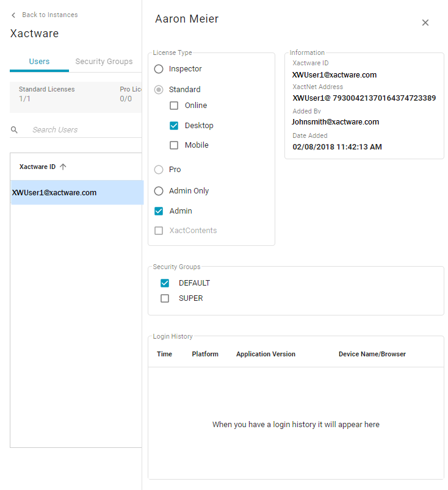Close the Aaron Meier panel with X
This screenshot has width=448, height=490.
tap(425, 23)
